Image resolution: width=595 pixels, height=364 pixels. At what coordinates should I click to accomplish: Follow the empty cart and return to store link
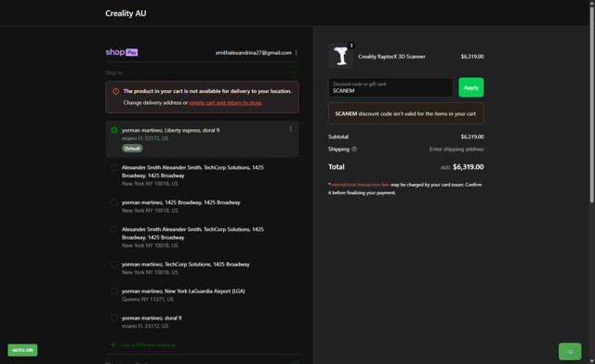(x=225, y=103)
